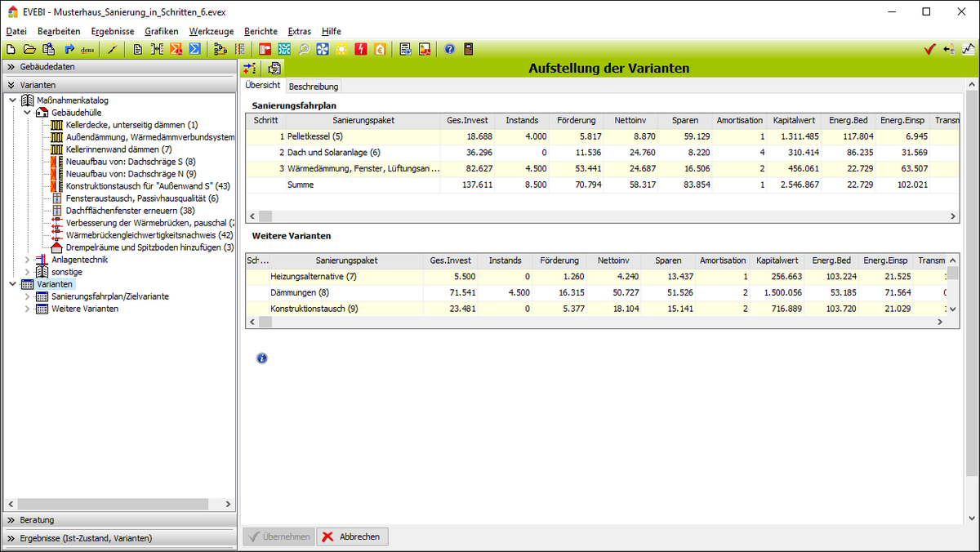Click the red checkmark icon in toolbar
Image resolution: width=980 pixels, height=552 pixels.
pyautogui.click(x=929, y=49)
